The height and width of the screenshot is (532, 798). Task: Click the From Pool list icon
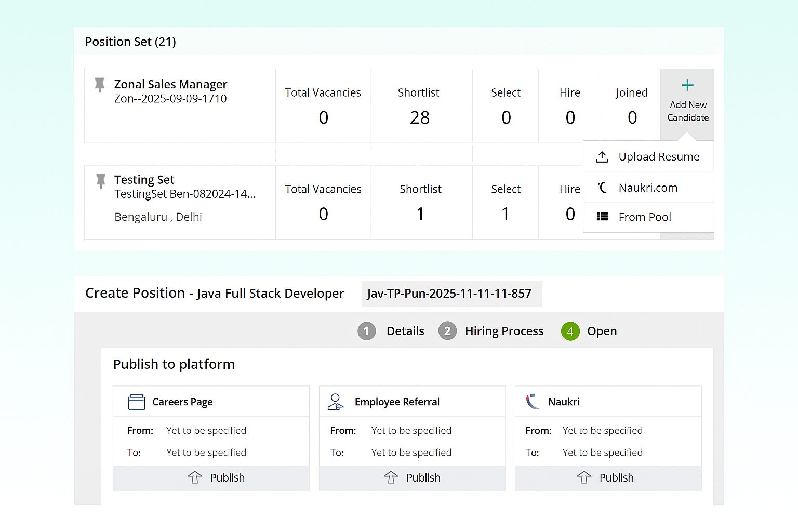coord(602,217)
